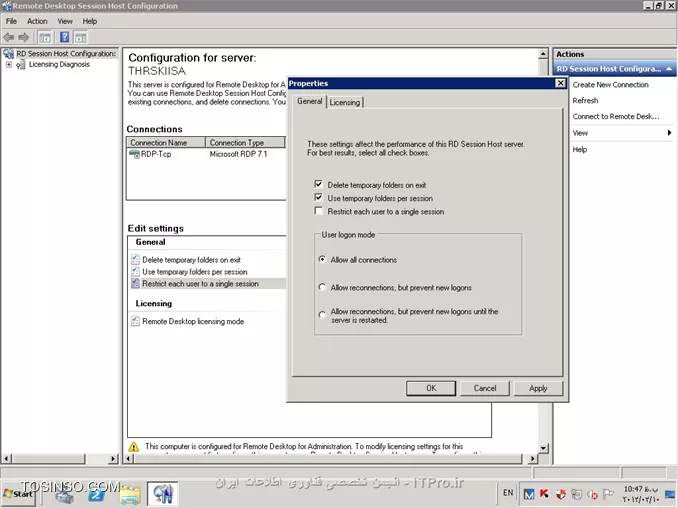Select the Delete temporary folders on exit setting row

(x=191, y=260)
